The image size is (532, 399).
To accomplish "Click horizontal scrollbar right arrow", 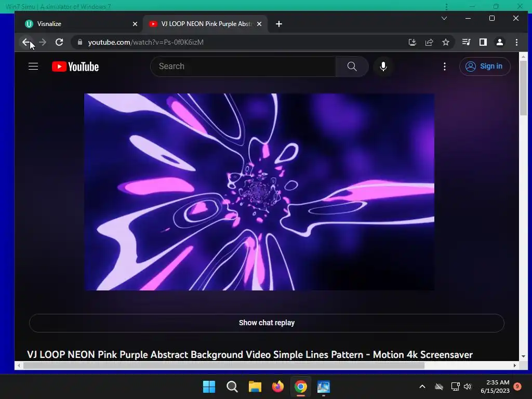I will tap(515, 365).
